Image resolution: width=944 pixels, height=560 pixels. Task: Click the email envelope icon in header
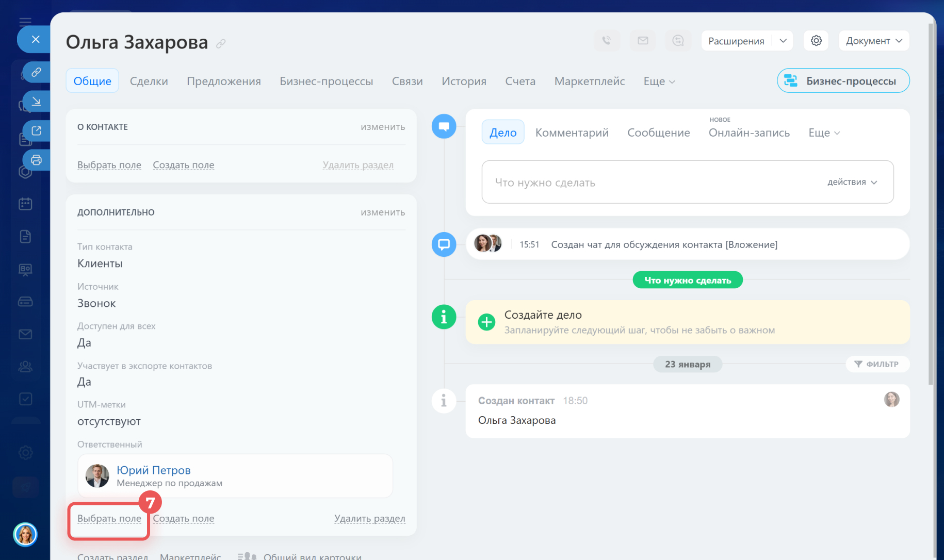click(x=643, y=40)
